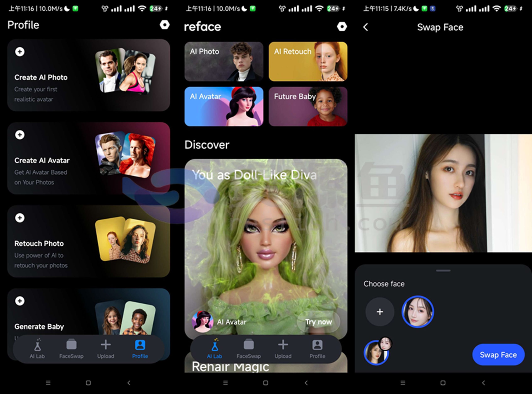This screenshot has height=394, width=532.
Task: Tap the plus icon on Create AI Photo card
Action: point(20,52)
